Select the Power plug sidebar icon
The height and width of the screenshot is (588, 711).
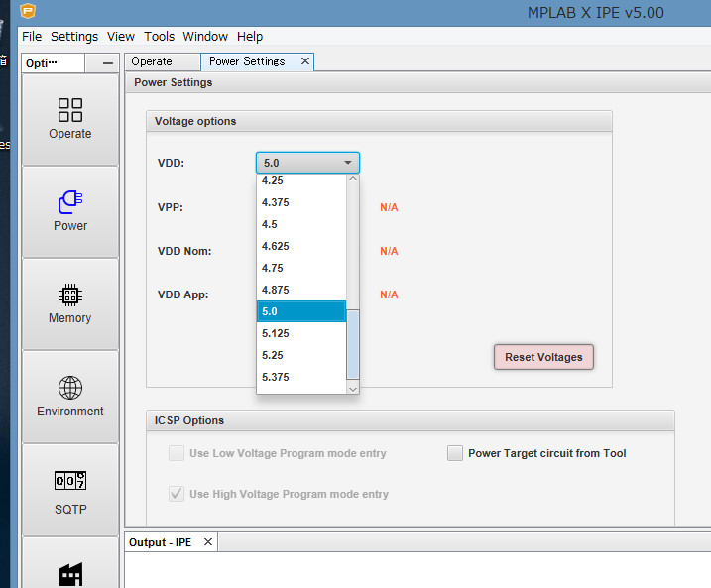[x=70, y=212]
